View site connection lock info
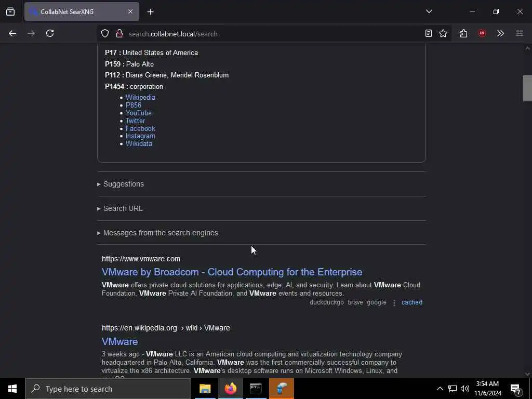This screenshot has height=399, width=532. pos(119,34)
